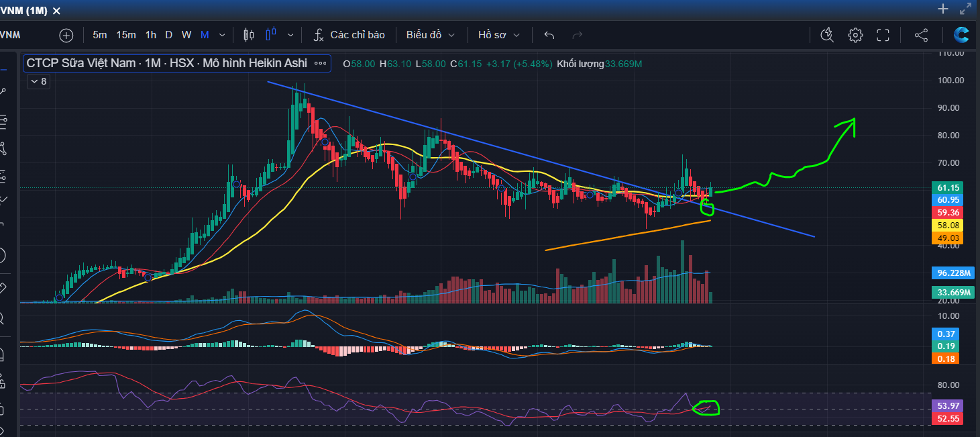Screen dimensions: 980x437
Task: Open the chart type dropdown arrow
Action: [290, 35]
